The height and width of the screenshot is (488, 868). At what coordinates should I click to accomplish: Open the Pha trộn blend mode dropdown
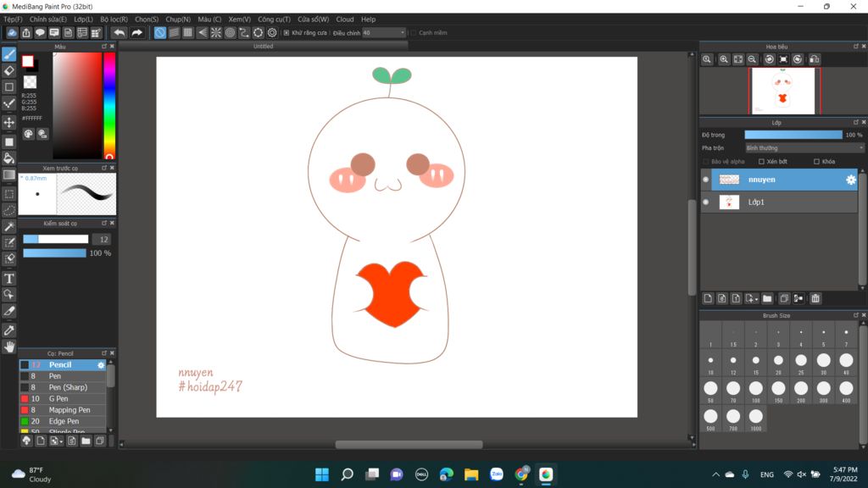coord(804,147)
